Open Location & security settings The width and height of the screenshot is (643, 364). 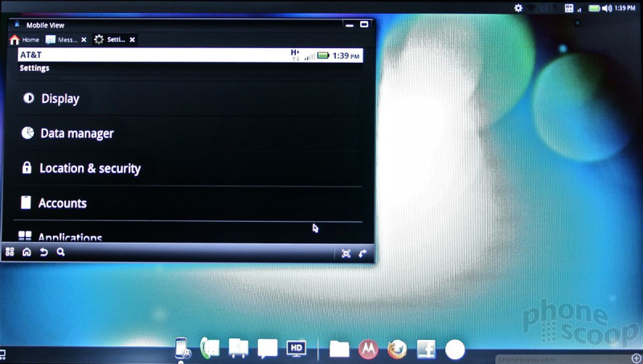pyautogui.click(x=189, y=168)
